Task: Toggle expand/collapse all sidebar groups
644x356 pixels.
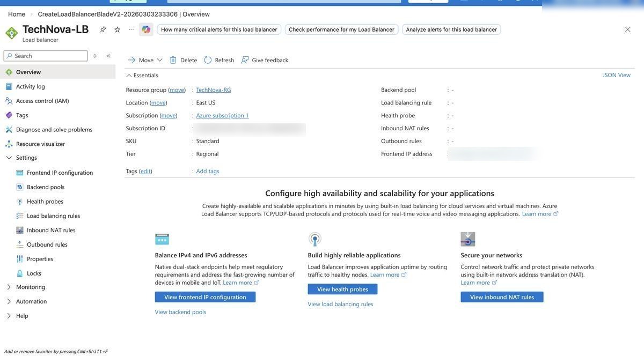Action: pos(95,56)
